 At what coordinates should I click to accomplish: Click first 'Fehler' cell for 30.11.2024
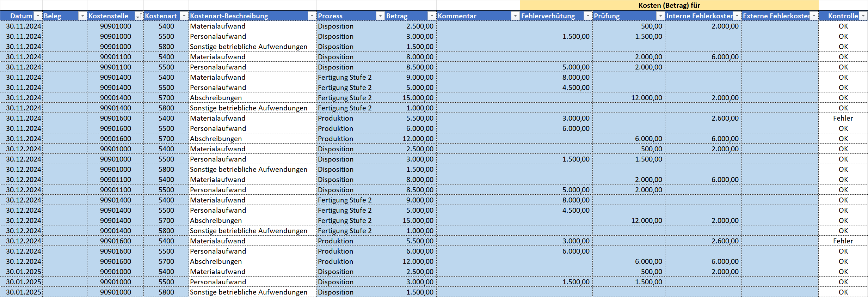tap(843, 118)
